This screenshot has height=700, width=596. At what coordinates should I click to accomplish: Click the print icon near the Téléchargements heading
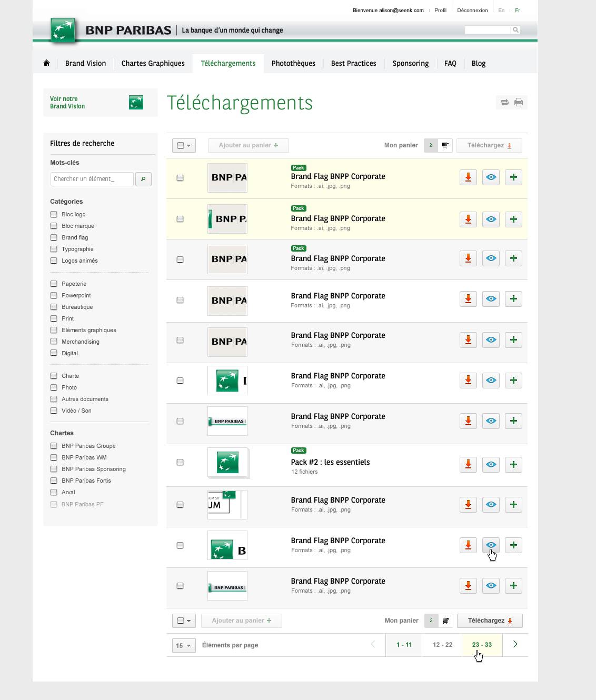518,103
